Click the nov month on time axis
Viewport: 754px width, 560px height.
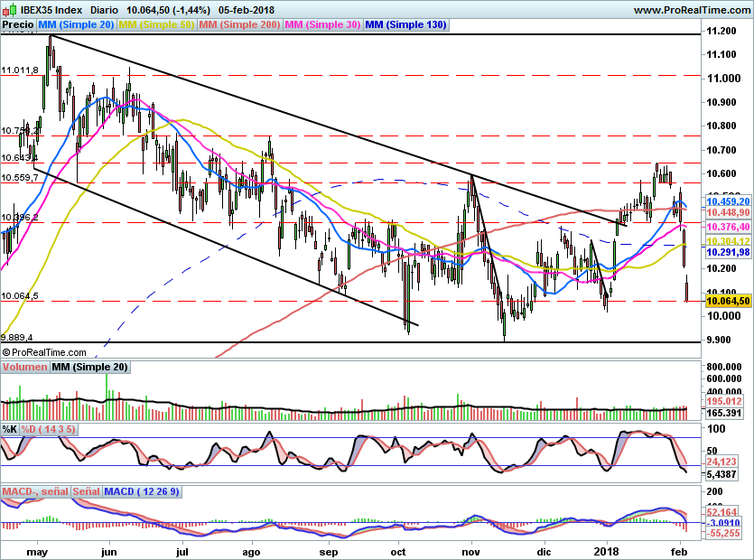coord(471,552)
